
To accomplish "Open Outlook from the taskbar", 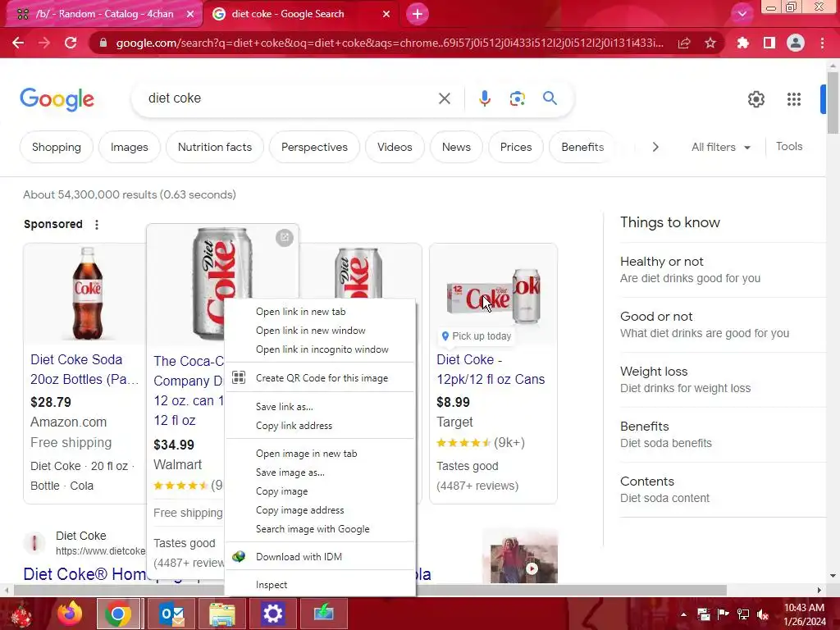I will pyautogui.click(x=172, y=614).
